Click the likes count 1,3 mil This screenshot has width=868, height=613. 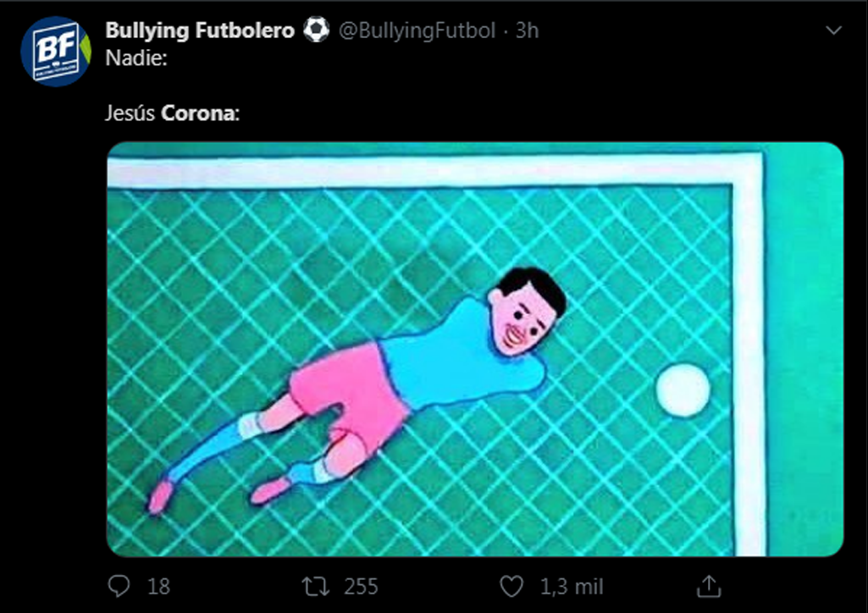coord(572,587)
